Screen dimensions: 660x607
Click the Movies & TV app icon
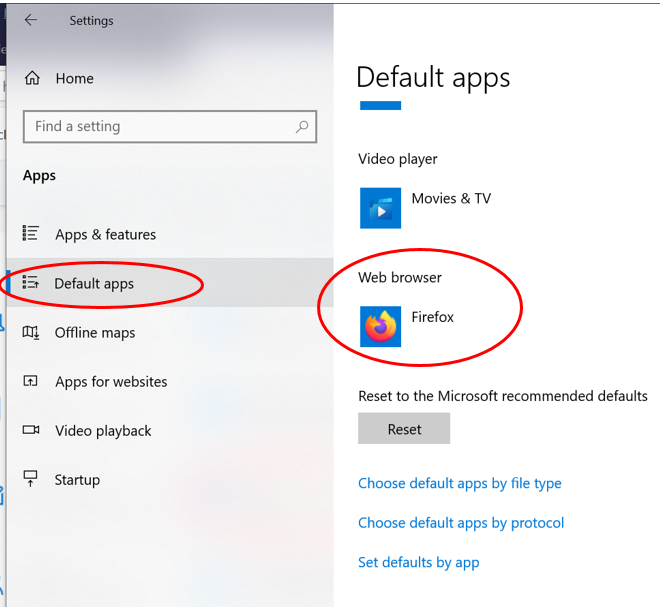pyautogui.click(x=381, y=208)
